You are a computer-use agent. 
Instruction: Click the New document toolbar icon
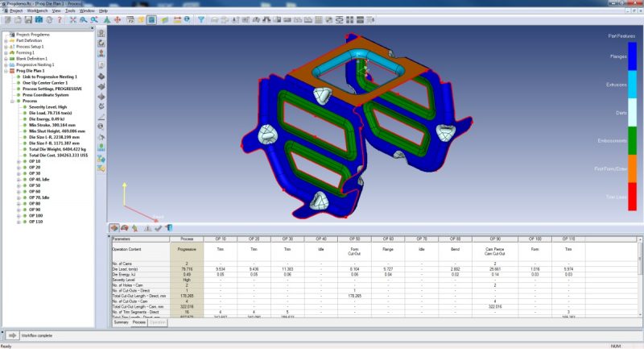[7, 19]
